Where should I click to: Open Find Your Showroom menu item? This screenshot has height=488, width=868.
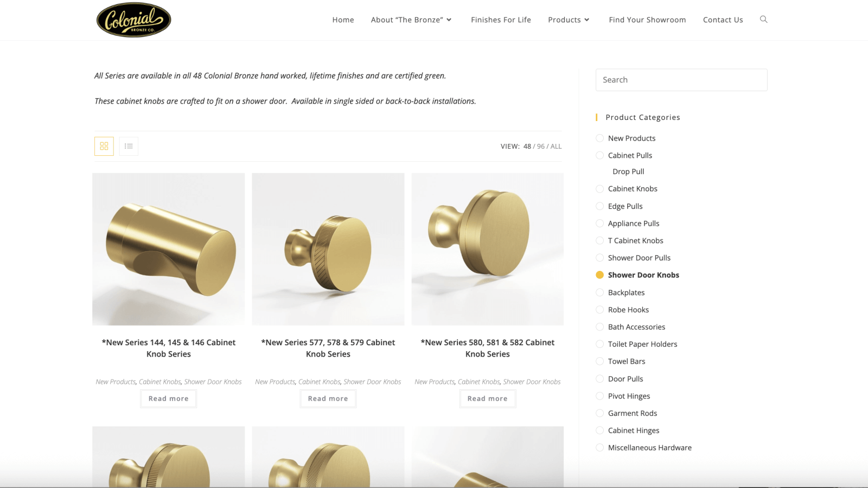tap(647, 20)
